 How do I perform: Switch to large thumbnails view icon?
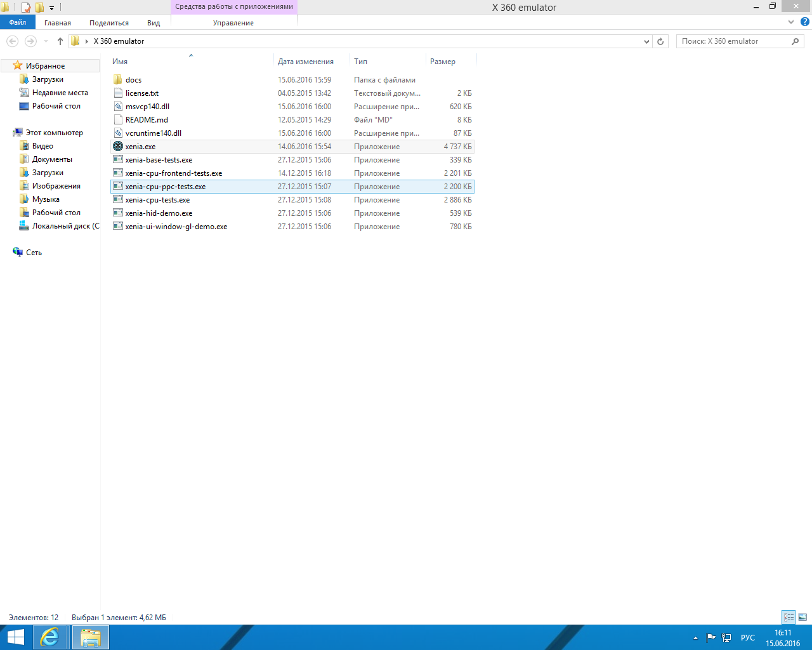(x=802, y=617)
